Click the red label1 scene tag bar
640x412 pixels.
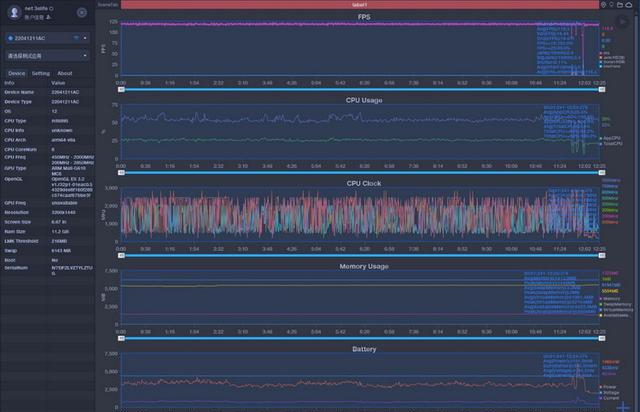click(359, 5)
